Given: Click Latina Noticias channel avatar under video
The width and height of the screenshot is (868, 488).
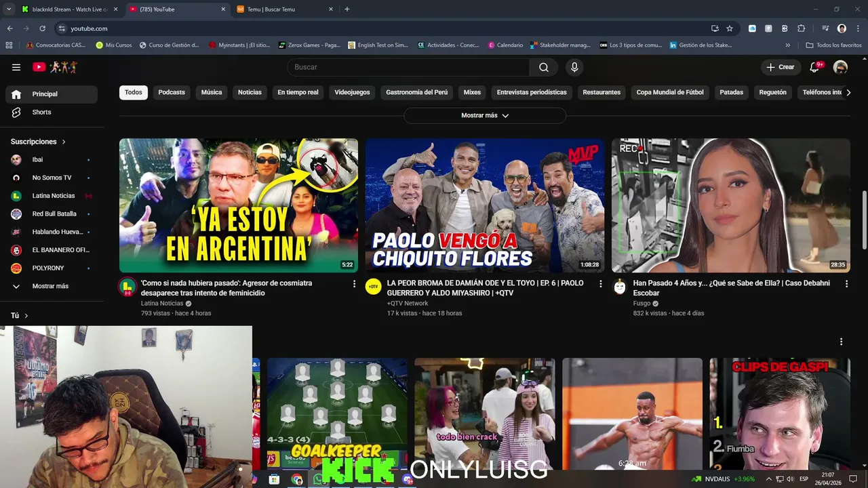Looking at the screenshot, I should pyautogui.click(x=127, y=287).
